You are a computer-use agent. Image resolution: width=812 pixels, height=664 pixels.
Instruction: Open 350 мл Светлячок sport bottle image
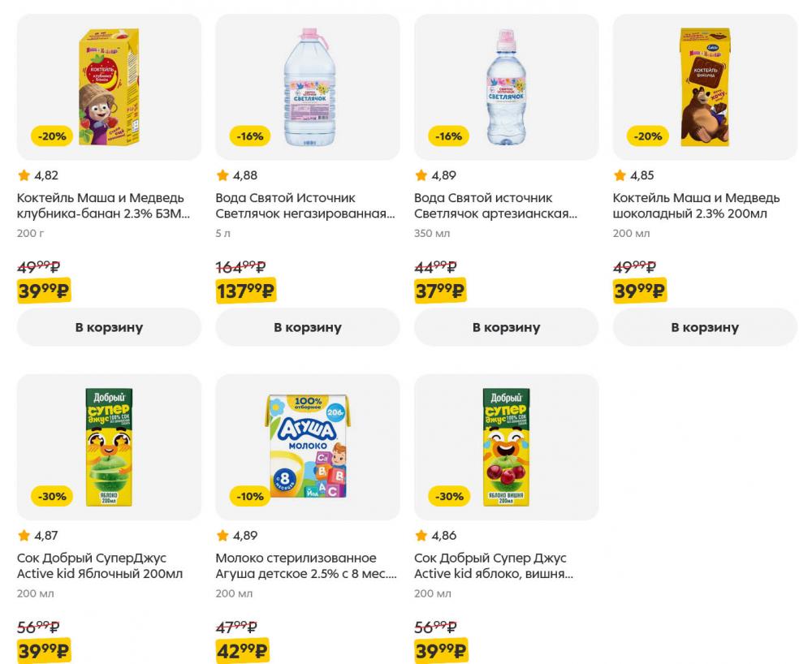(x=506, y=86)
